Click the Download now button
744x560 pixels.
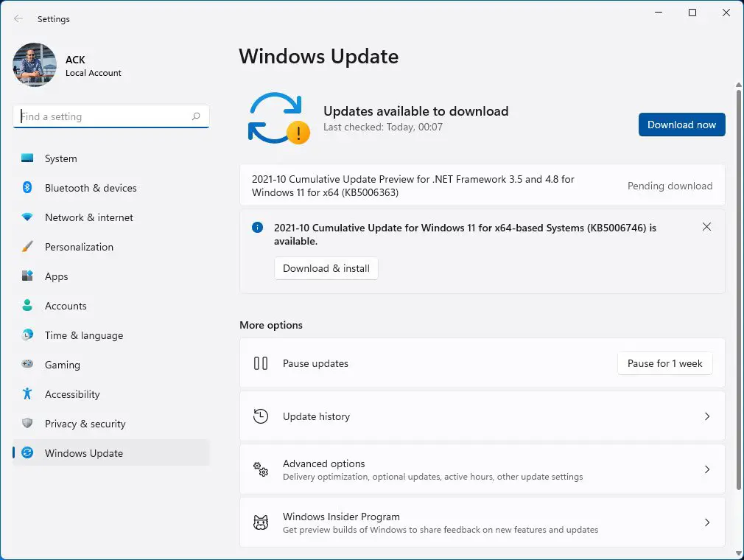(681, 125)
